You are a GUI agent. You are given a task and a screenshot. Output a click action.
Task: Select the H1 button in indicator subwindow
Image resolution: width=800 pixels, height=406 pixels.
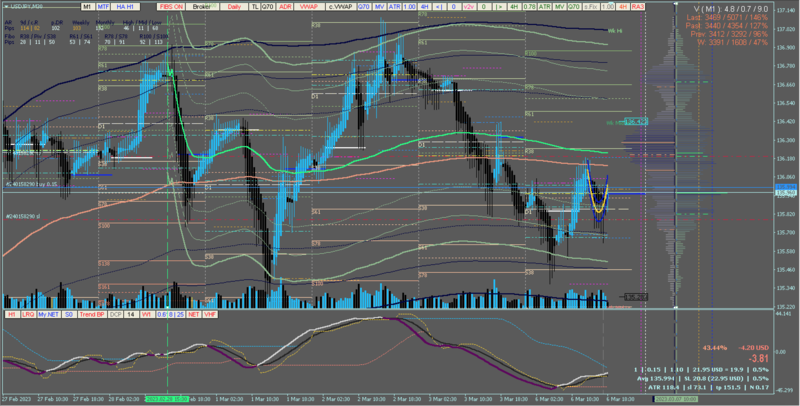12,315
